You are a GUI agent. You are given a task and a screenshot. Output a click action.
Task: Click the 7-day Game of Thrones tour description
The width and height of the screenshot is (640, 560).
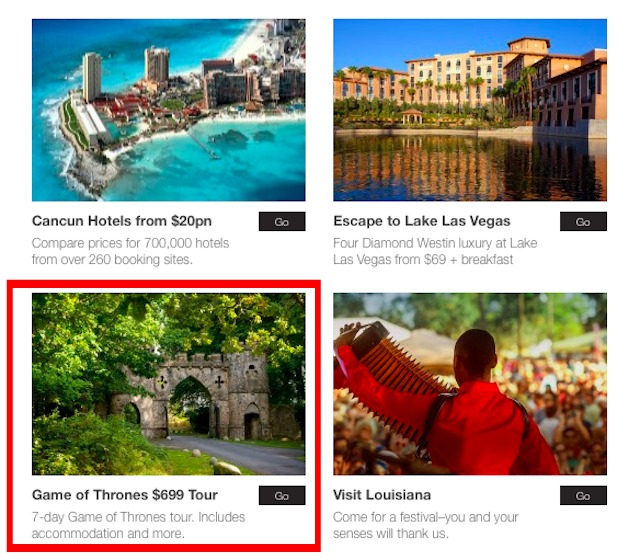(x=138, y=525)
